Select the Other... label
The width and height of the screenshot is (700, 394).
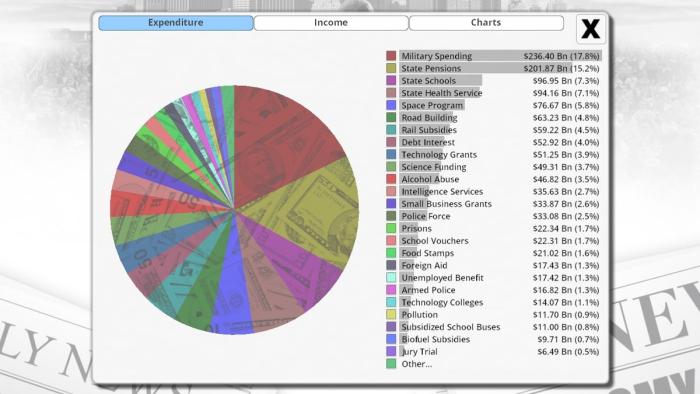(x=417, y=364)
